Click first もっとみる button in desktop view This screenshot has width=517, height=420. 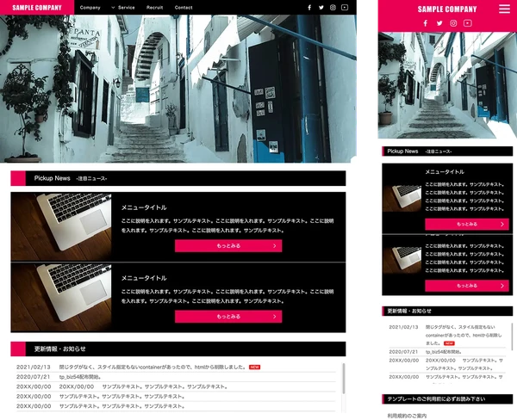228,246
